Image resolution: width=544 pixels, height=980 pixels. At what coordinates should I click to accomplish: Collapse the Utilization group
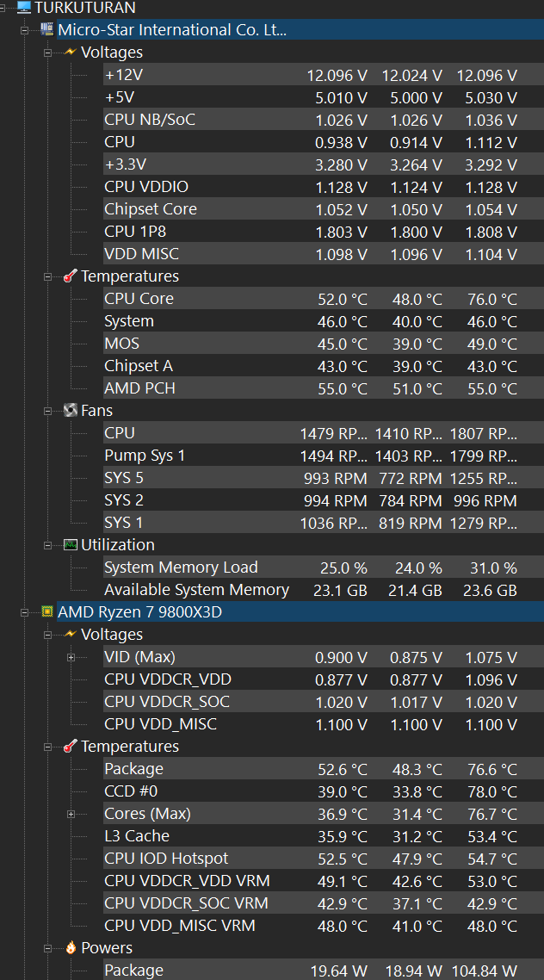pyautogui.click(x=47, y=545)
